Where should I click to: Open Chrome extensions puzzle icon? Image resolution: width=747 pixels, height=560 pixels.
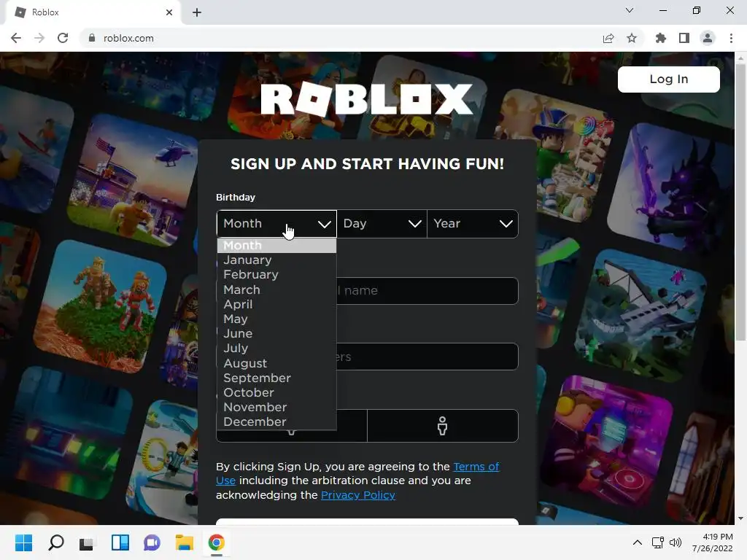pos(661,38)
